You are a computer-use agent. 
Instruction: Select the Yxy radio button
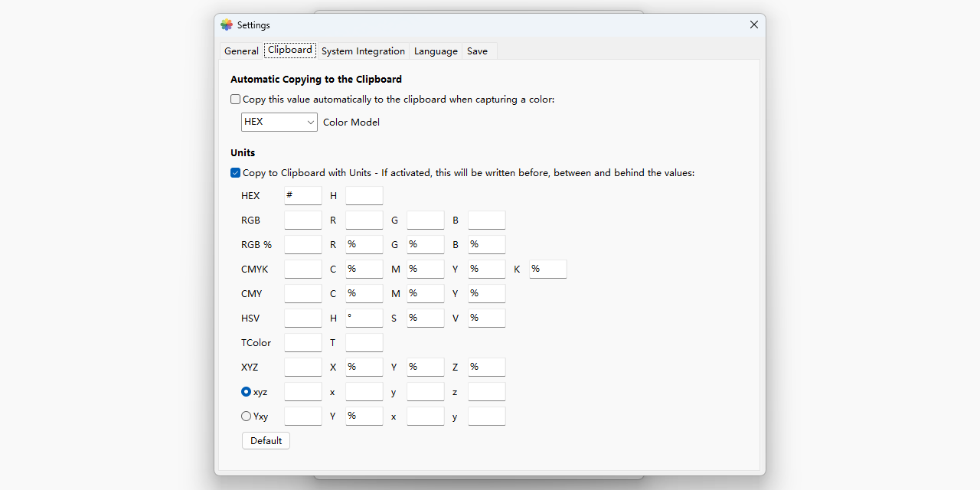tap(246, 416)
